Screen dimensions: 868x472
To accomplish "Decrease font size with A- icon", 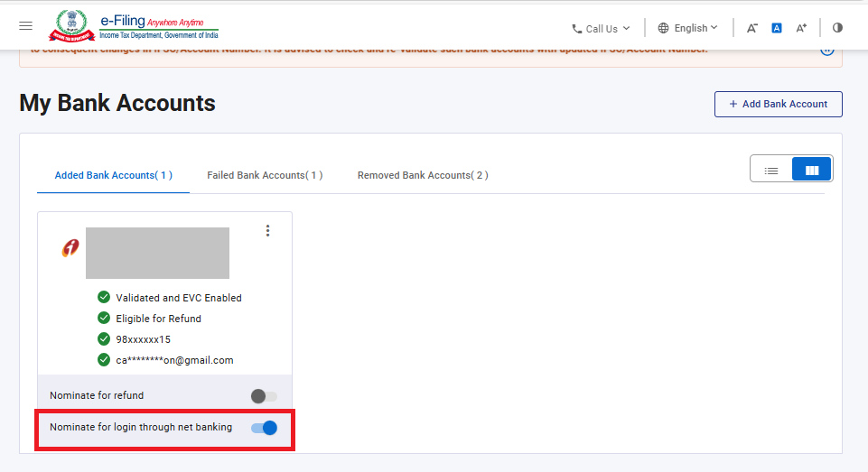I will 751,28.
